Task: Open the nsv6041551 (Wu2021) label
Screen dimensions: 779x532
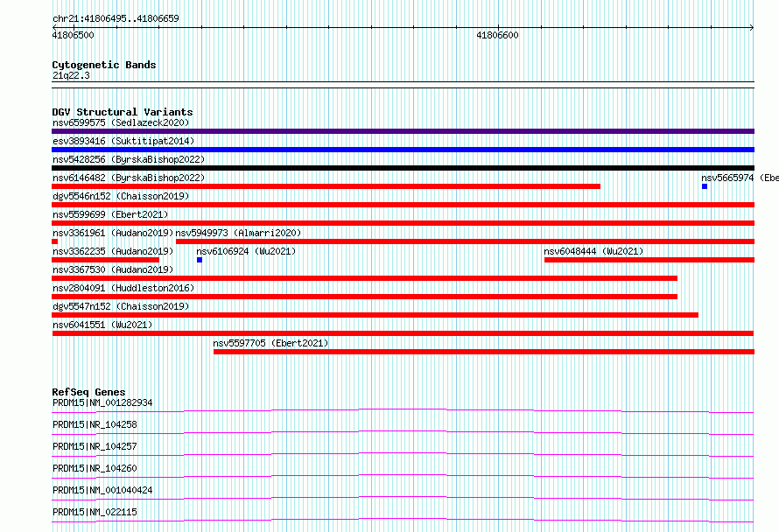Action: pos(102,325)
